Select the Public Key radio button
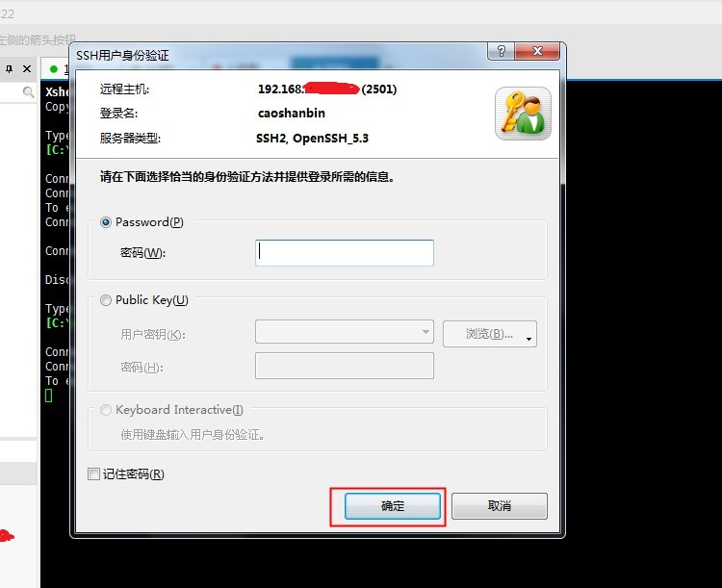This screenshot has height=588, width=722. (x=106, y=300)
